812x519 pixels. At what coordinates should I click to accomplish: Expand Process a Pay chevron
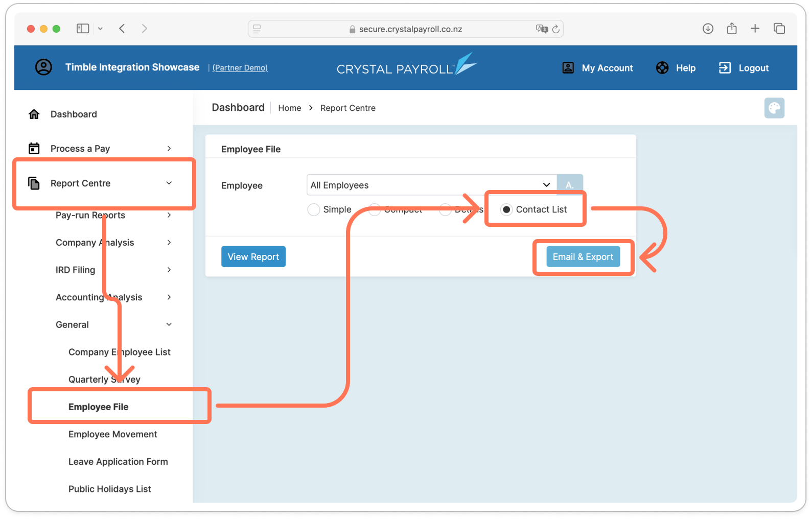coord(169,148)
